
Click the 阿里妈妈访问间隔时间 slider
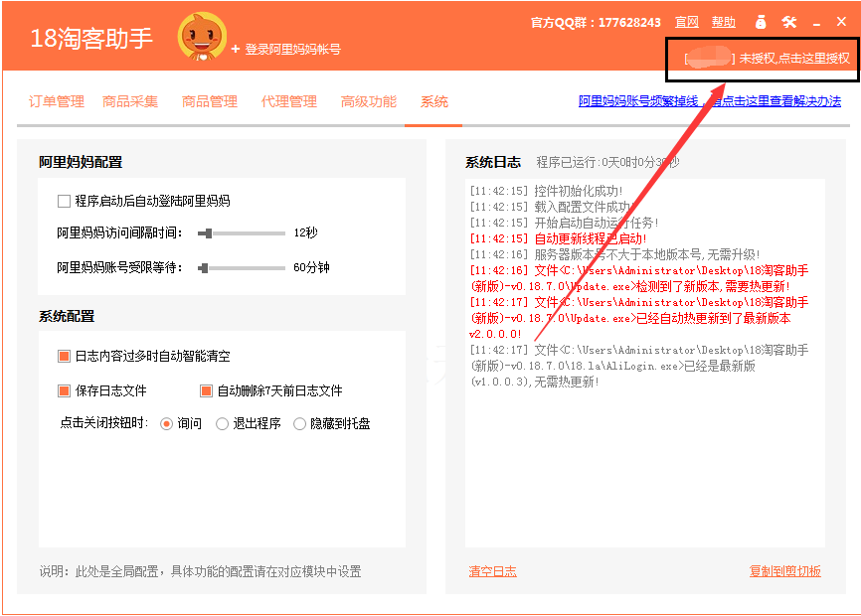click(242, 233)
